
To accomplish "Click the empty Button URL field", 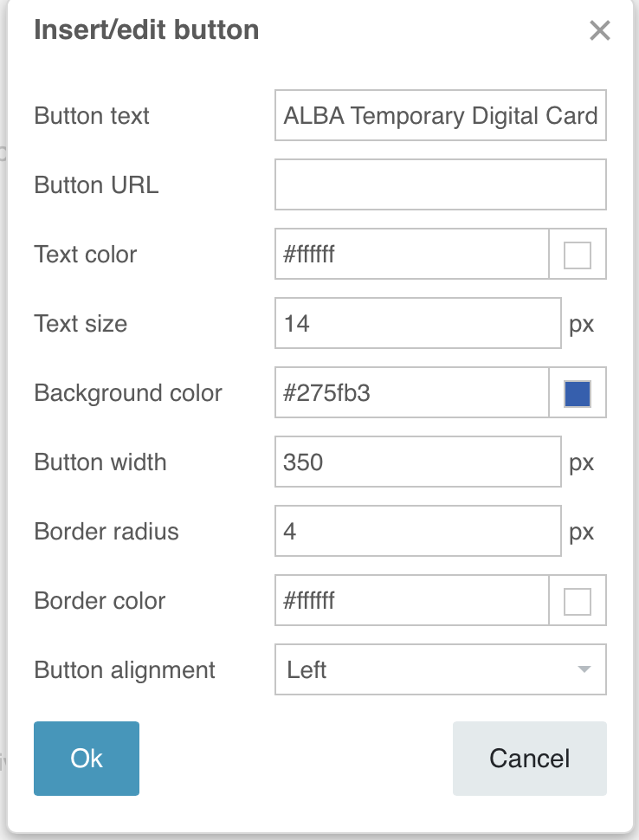I will tap(440, 184).
